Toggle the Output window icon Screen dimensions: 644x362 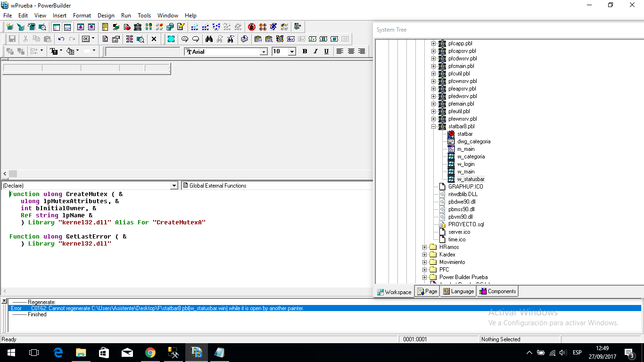click(x=67, y=27)
